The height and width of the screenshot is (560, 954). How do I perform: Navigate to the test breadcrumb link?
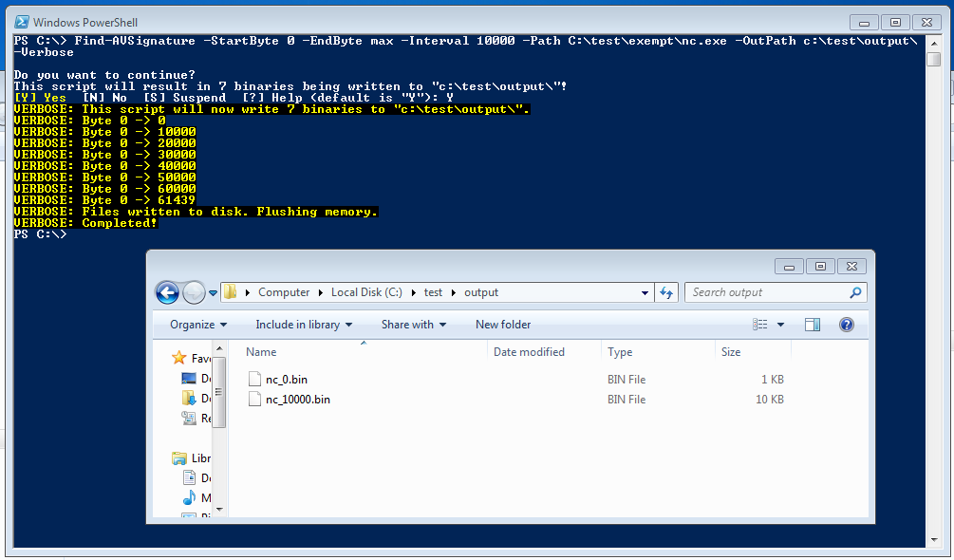pos(433,292)
